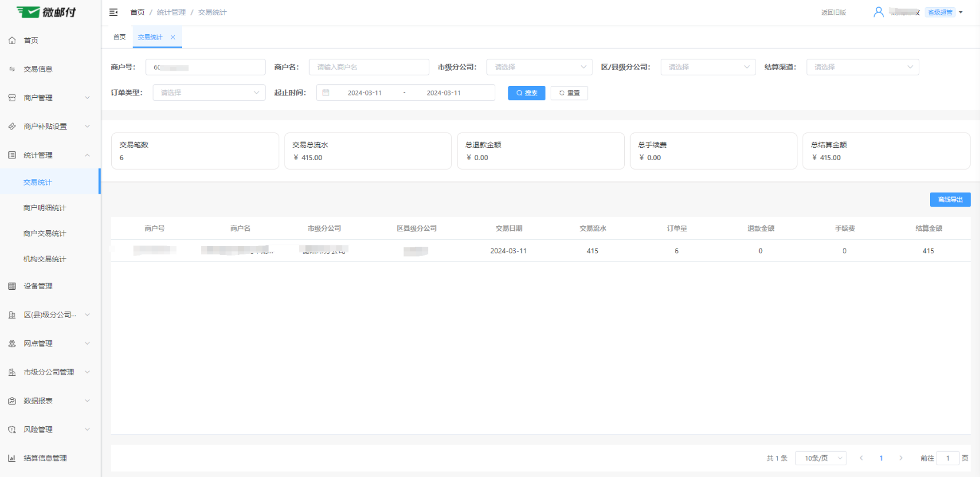Click the risk management sidebar icon
This screenshot has width=980, height=477.
coord(12,429)
